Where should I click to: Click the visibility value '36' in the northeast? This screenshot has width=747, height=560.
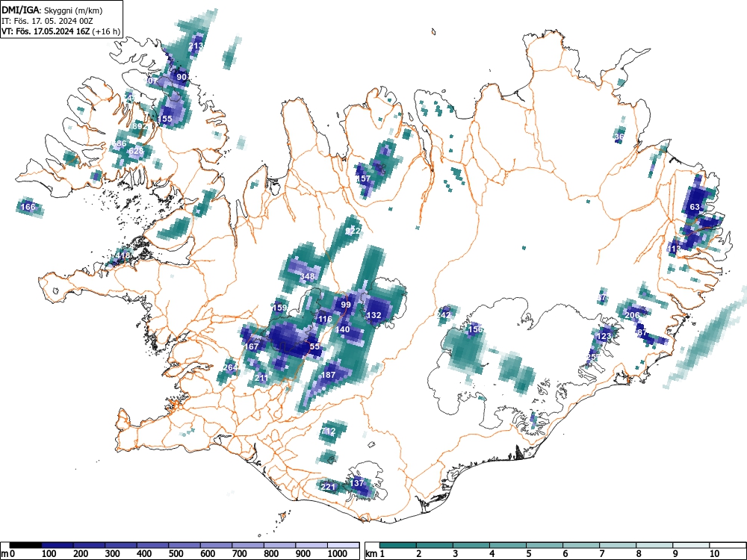(619, 137)
